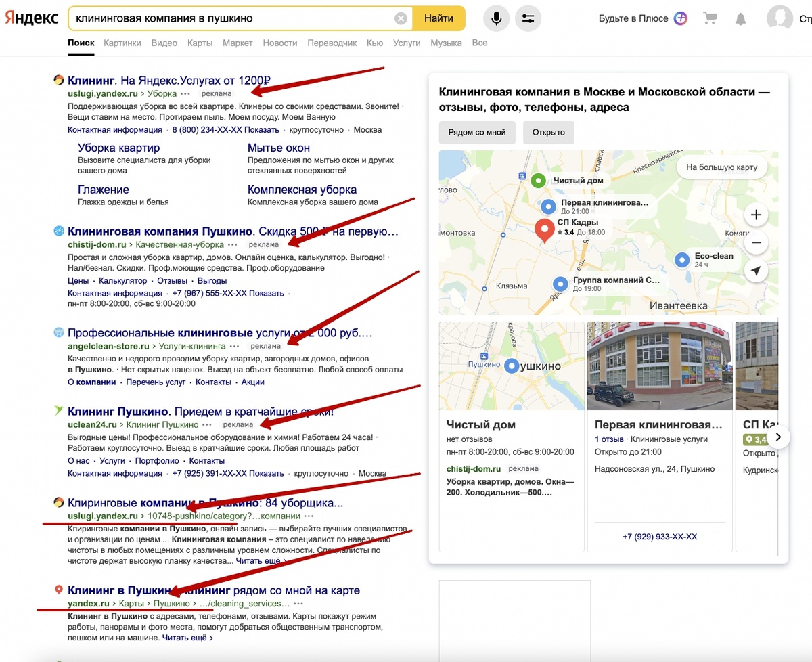This screenshot has width=812, height=662.
Task: Open the Plus subscription icon
Action: point(680,18)
